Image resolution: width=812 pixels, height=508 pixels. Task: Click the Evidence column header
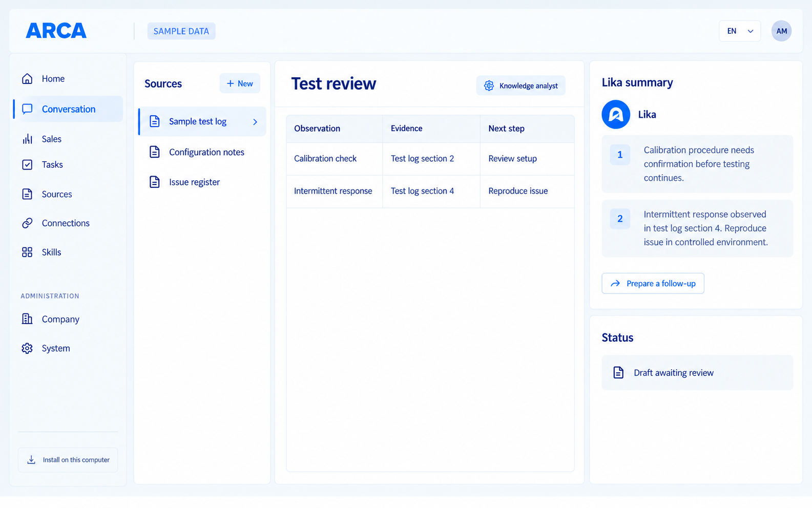431,129
